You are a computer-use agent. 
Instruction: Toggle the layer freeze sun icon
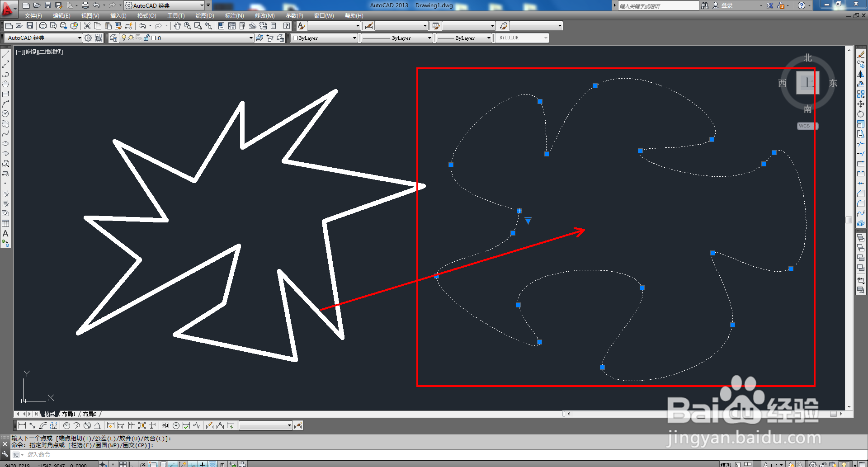131,38
